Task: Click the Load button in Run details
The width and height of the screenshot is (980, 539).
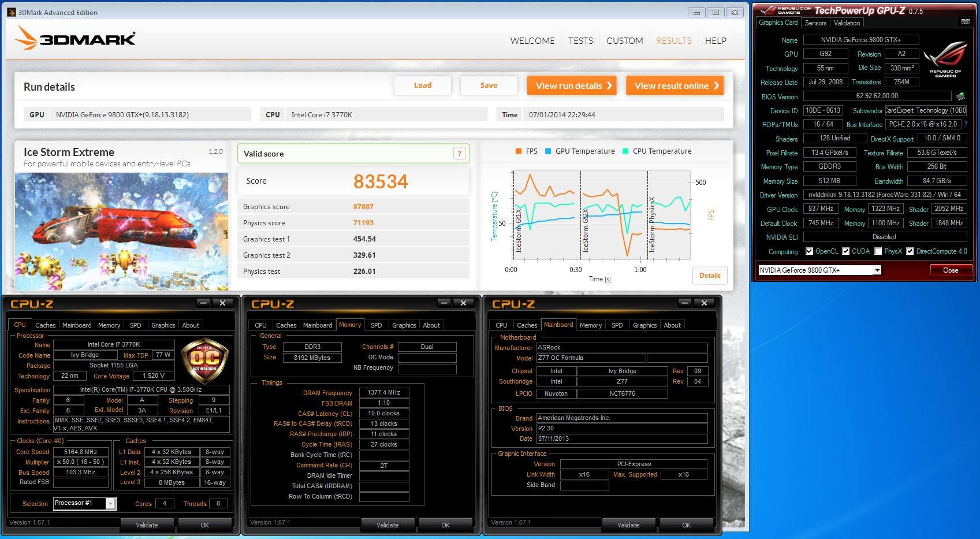Action: coord(423,85)
